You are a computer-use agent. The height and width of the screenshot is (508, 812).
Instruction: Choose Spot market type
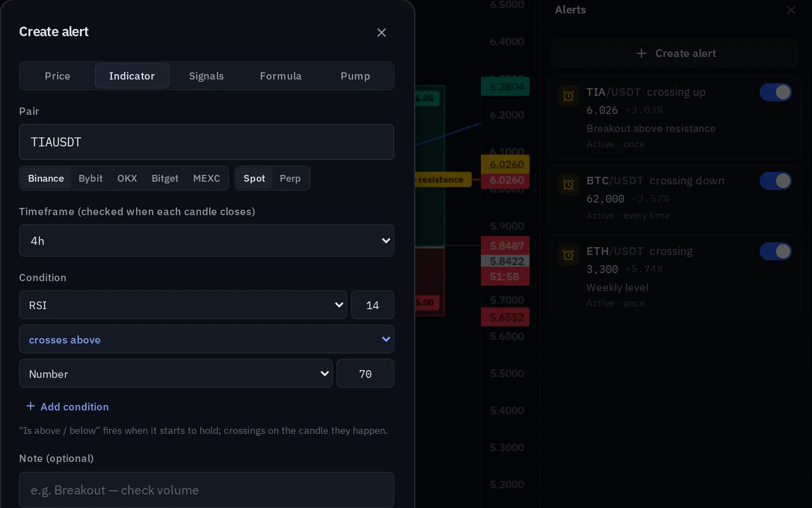254,178
